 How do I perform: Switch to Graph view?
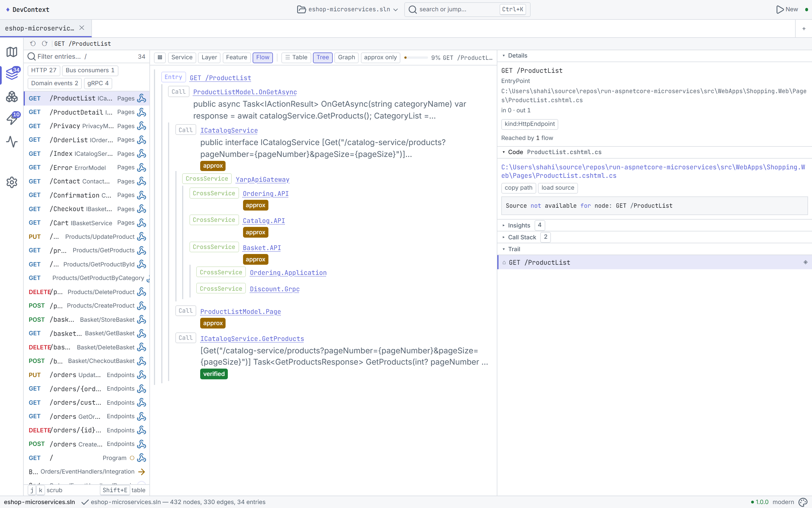(346, 58)
